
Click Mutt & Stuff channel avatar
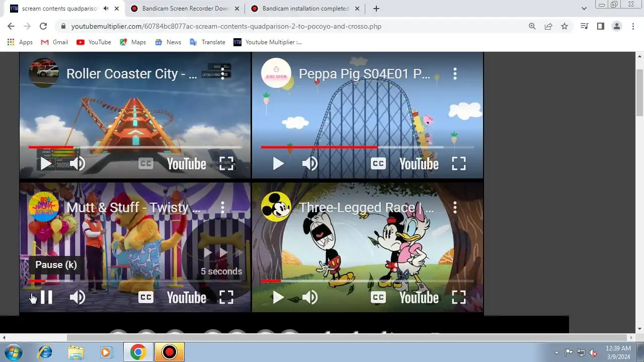point(44,207)
